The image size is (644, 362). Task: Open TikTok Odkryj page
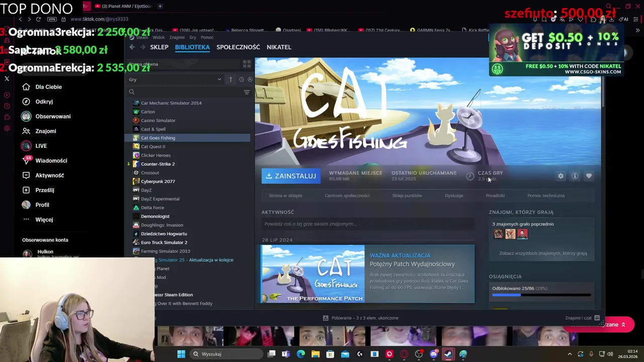[x=37, y=102]
